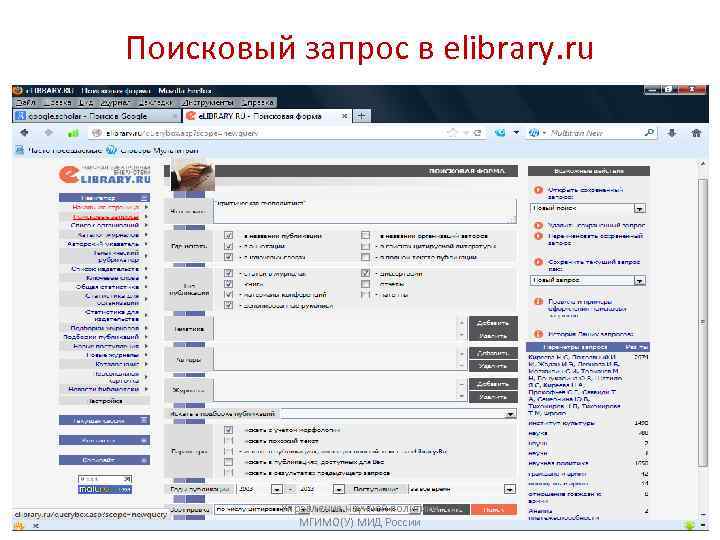Click the Firefox icon in the title bar
720x540 pixels.
click(x=18, y=90)
